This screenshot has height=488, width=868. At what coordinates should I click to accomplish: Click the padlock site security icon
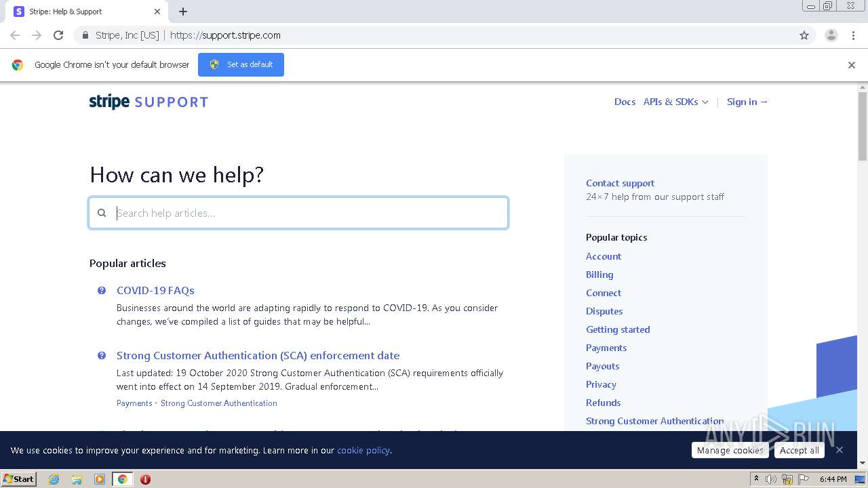[85, 35]
